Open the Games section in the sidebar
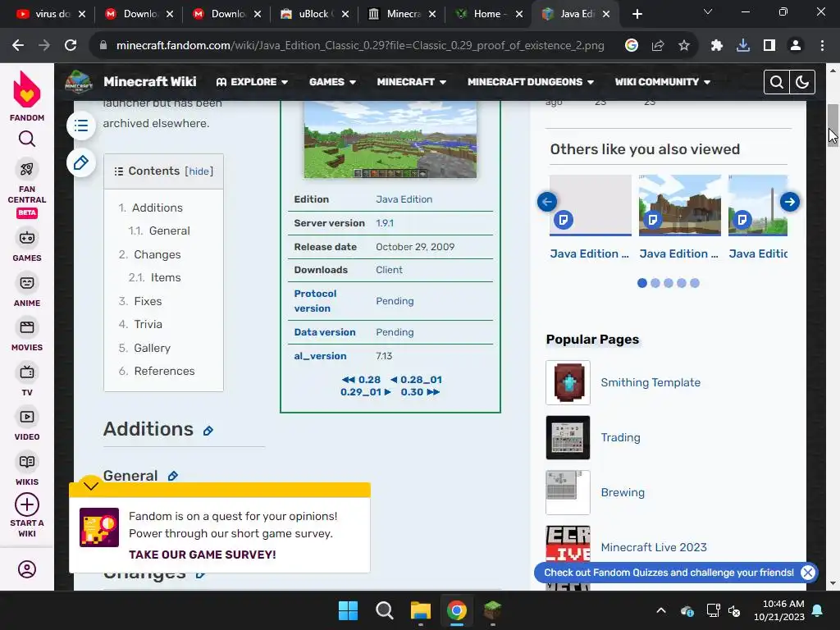 tap(27, 246)
